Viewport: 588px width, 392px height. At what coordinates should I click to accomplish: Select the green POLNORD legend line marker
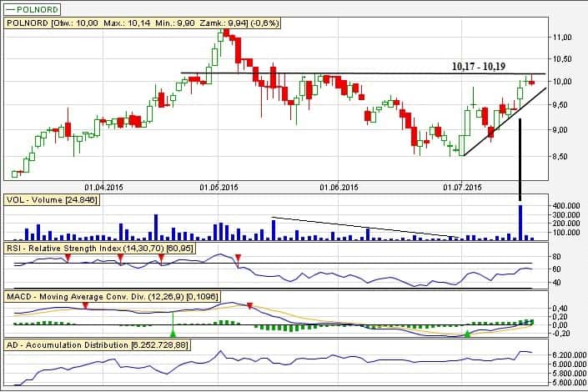pos(12,8)
